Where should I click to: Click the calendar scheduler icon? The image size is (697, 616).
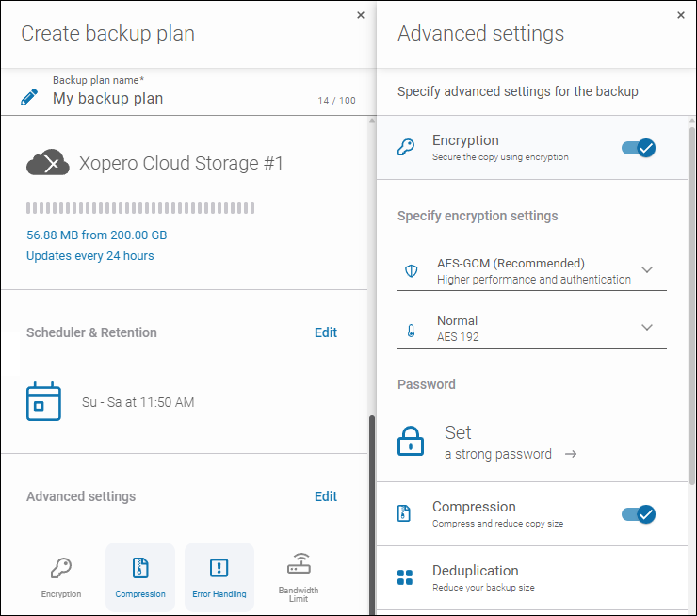43,401
